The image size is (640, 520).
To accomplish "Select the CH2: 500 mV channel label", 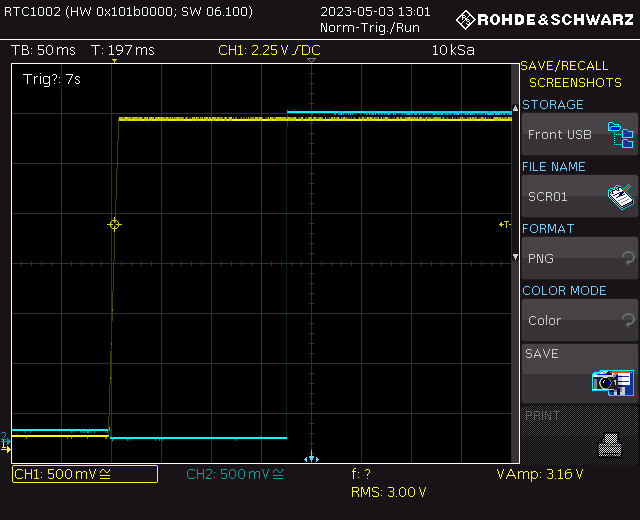I will click(235, 474).
